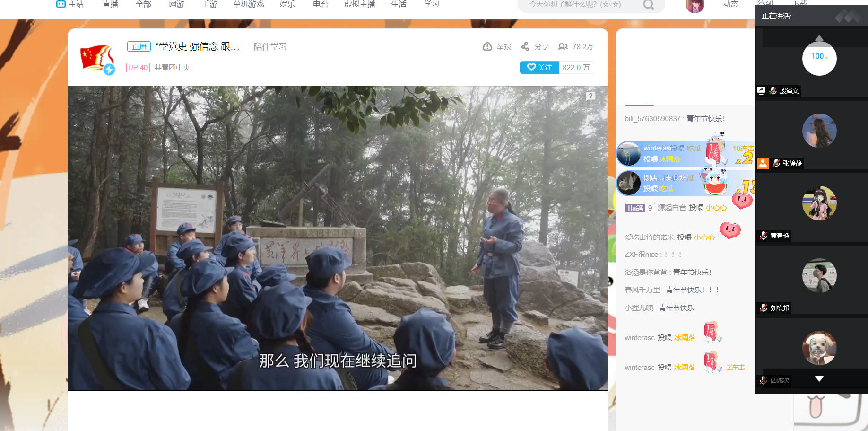Click the video help question mark icon
The height and width of the screenshot is (431, 868).
tap(590, 96)
